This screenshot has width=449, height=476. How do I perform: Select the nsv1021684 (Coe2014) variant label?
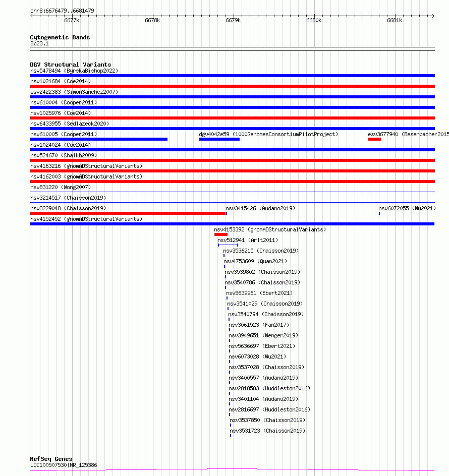61,81
